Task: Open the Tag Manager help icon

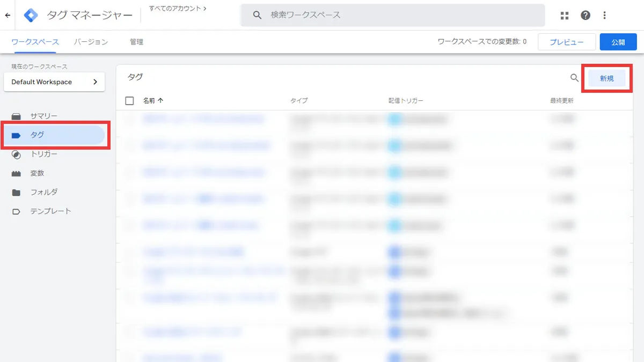Action: click(x=585, y=15)
